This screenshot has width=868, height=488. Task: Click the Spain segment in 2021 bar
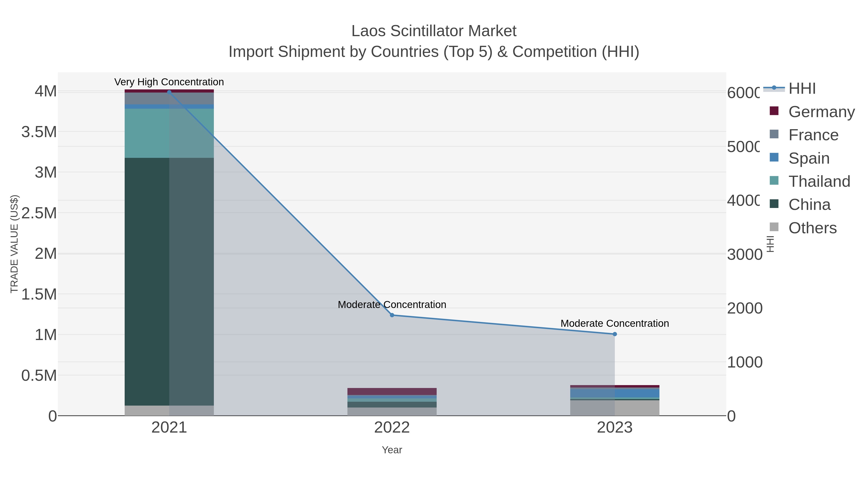[169, 107]
